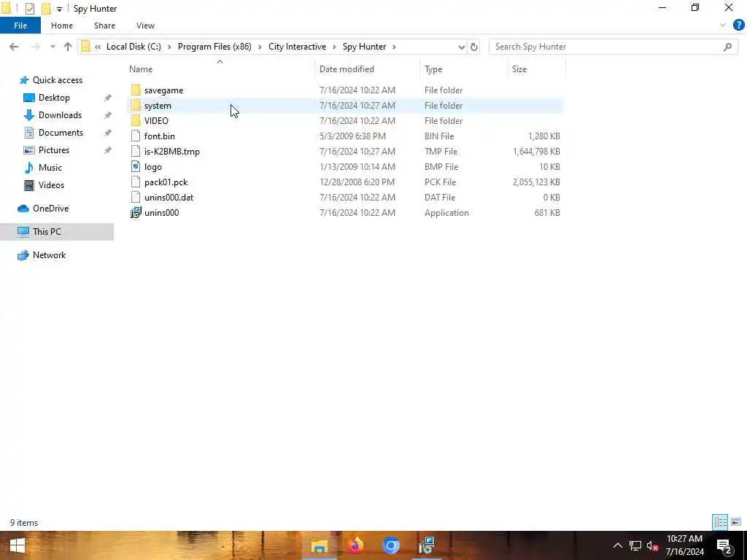Expand address bar history dropdown

pos(461,47)
